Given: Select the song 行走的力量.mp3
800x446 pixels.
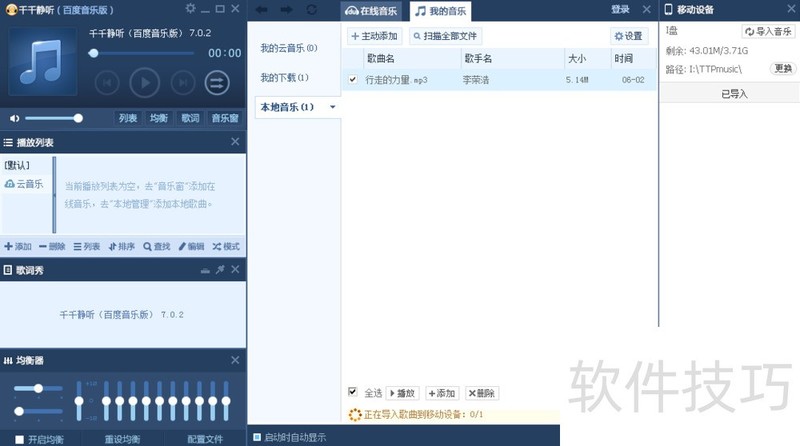Looking at the screenshot, I should click(x=396, y=80).
